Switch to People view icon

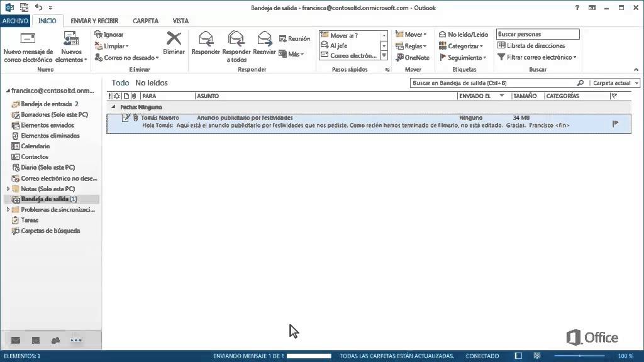point(55,340)
